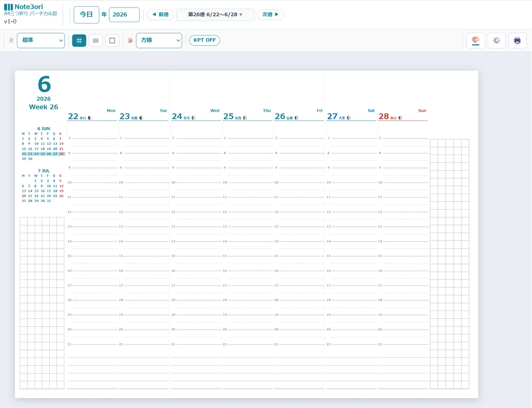Image resolution: width=532 pixels, height=408 pixels.
Task: Click the moon phase icon for Saturday 27
Action: (349, 118)
